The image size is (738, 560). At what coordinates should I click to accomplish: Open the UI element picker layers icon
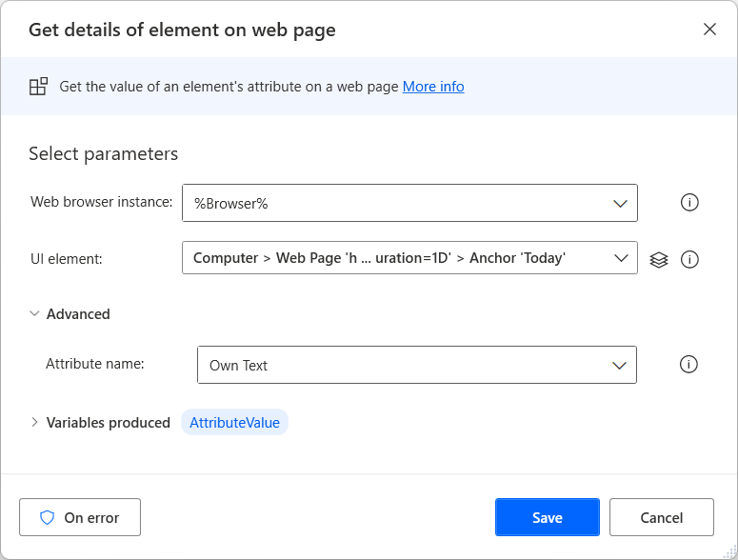pyautogui.click(x=658, y=260)
